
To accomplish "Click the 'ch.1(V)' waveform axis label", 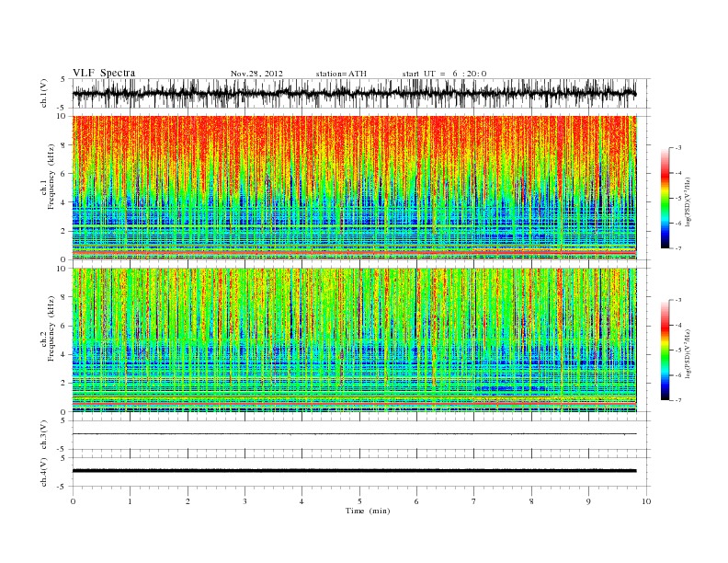I will (x=43, y=93).
